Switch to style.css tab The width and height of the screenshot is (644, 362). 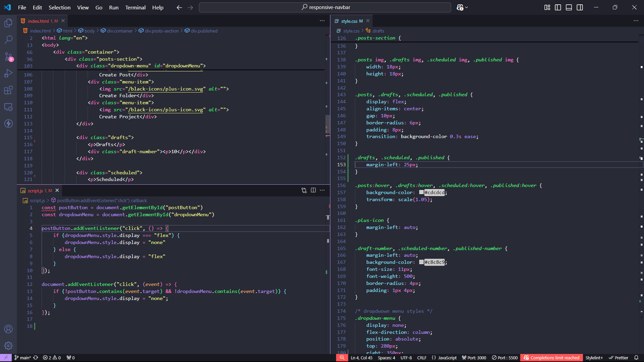[352, 21]
